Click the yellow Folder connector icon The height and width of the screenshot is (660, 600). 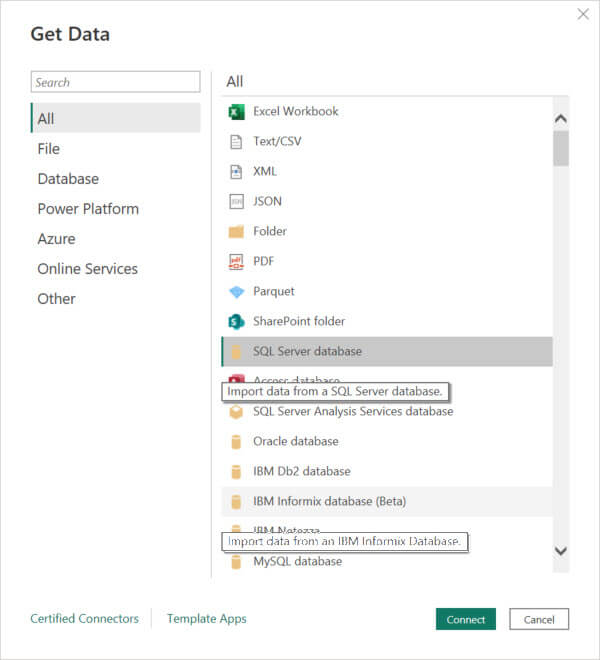coord(236,231)
